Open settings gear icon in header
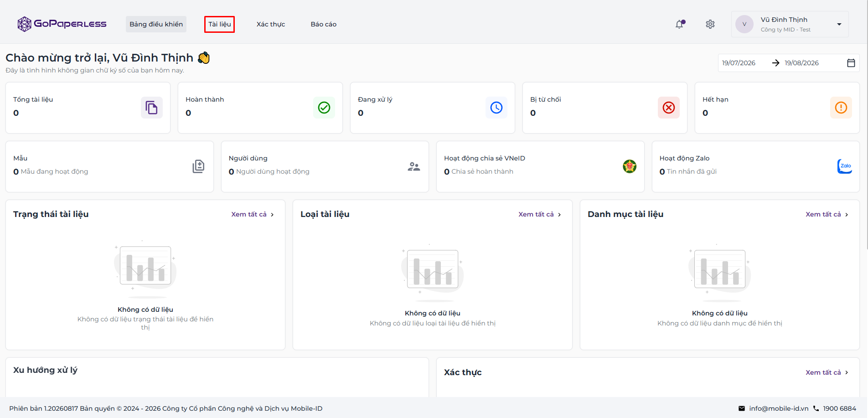The width and height of the screenshot is (868, 418). [710, 24]
